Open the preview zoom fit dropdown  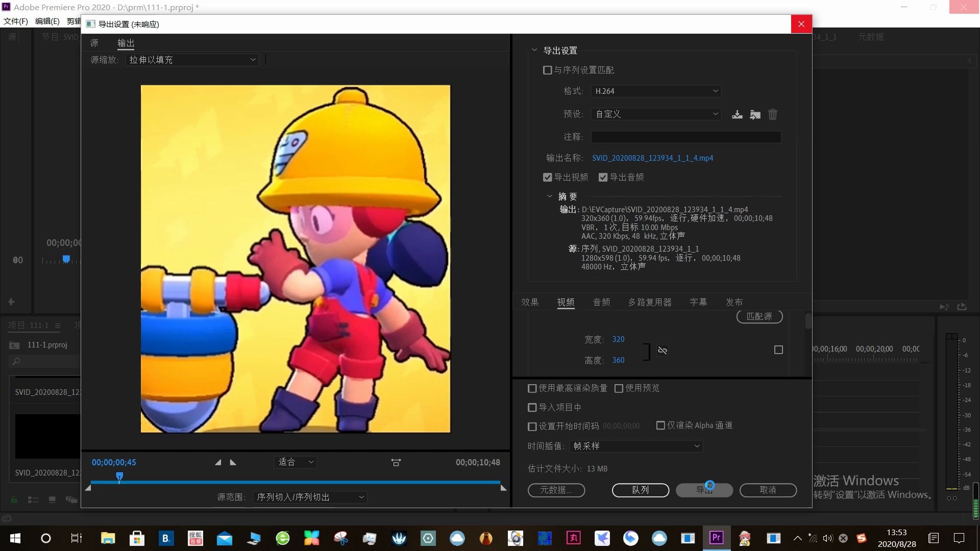296,462
